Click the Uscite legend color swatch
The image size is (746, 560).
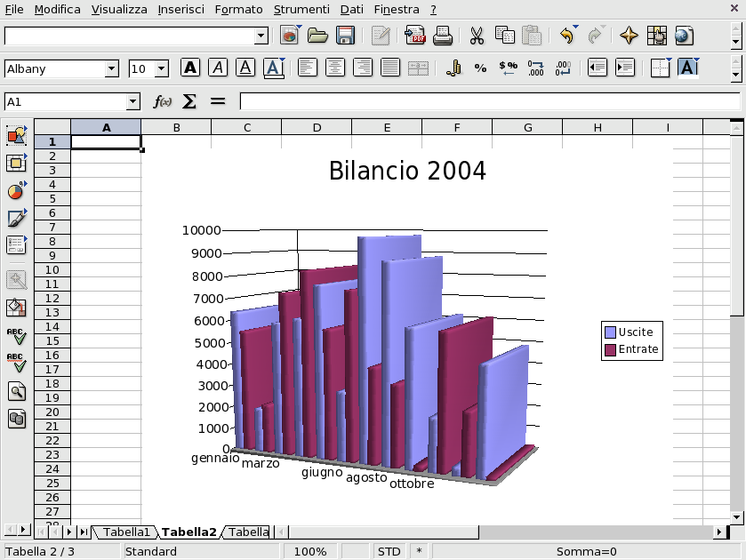click(x=610, y=332)
